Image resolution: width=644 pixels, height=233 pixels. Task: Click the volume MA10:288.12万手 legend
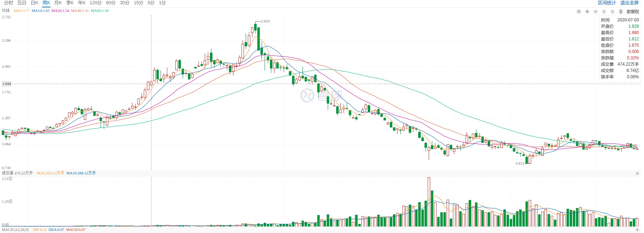pos(81,173)
